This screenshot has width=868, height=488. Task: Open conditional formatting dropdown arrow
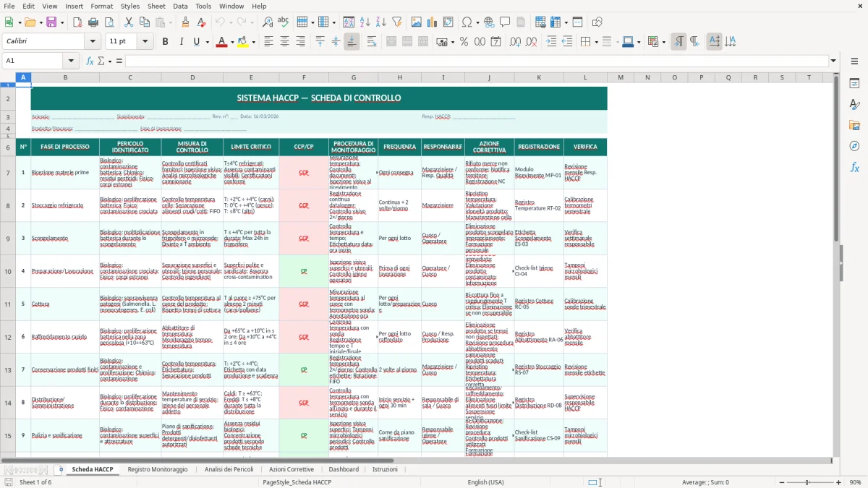click(663, 42)
